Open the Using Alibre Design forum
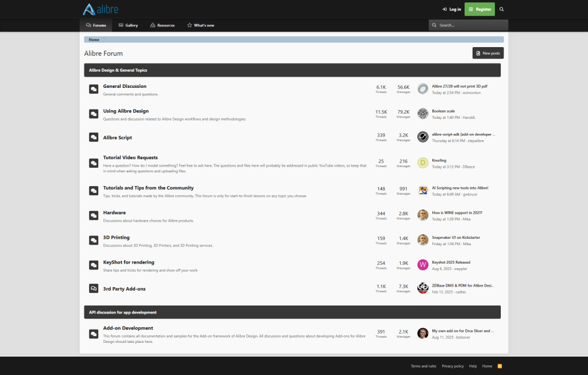Image resolution: width=588 pixels, height=375 pixels. coord(126,111)
